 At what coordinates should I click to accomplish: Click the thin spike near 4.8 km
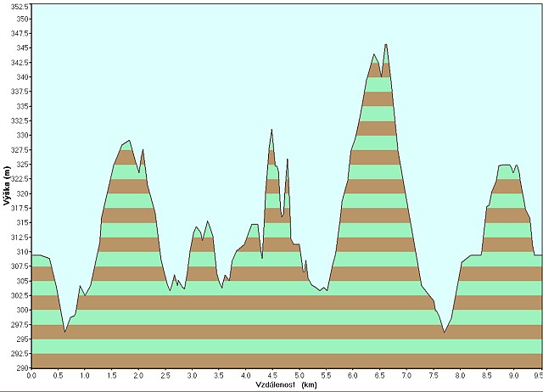click(x=287, y=160)
